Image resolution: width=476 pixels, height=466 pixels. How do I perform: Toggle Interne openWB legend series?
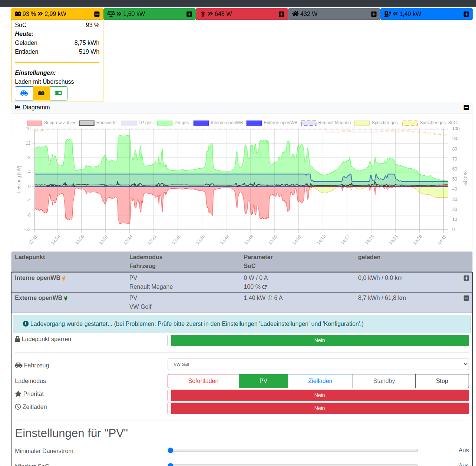[x=218, y=123]
